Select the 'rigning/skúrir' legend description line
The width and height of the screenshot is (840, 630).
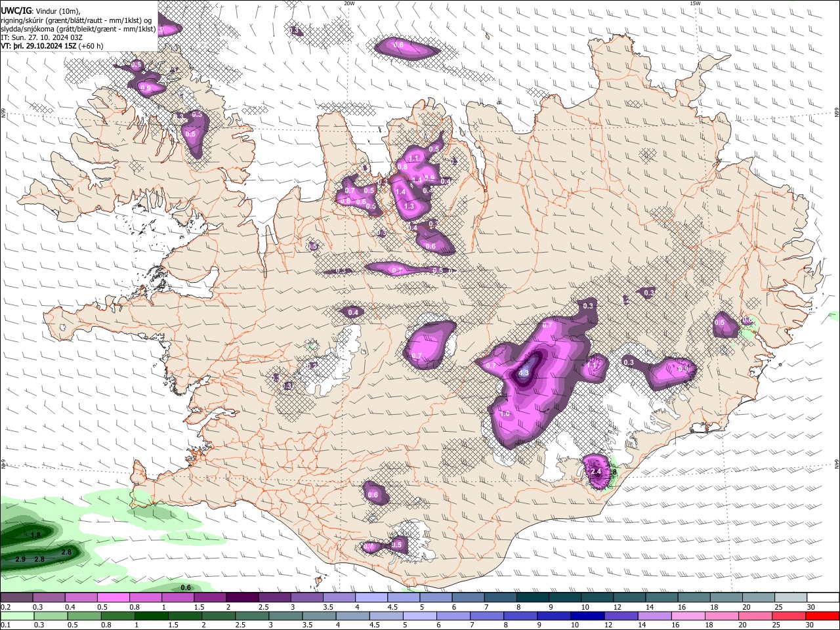(x=76, y=20)
